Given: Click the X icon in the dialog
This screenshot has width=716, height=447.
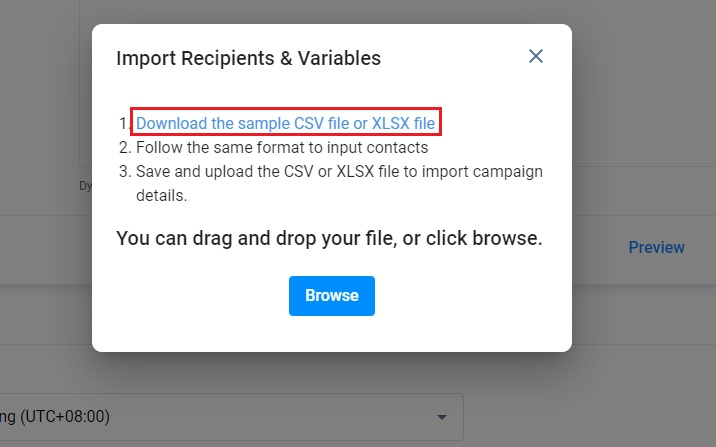Looking at the screenshot, I should tap(536, 56).
